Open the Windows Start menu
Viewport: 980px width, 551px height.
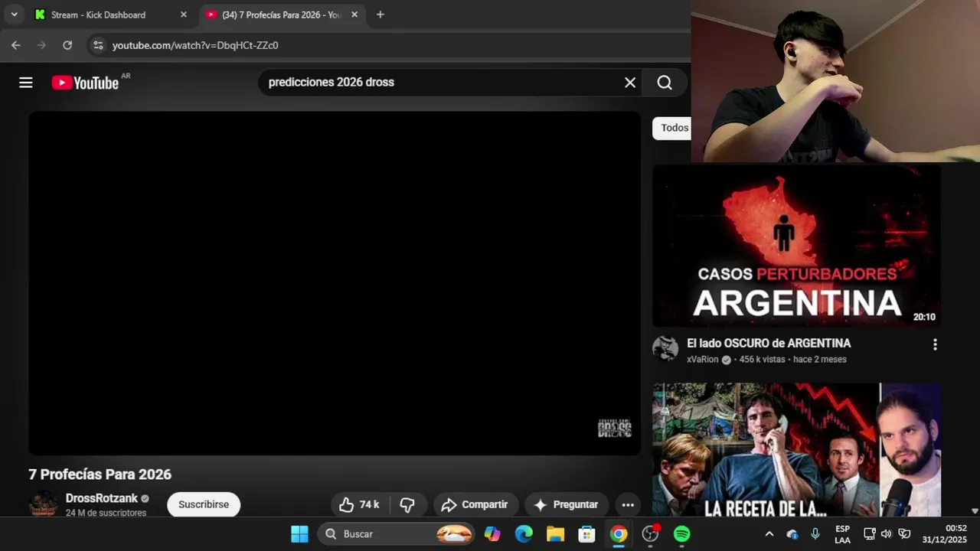(299, 533)
